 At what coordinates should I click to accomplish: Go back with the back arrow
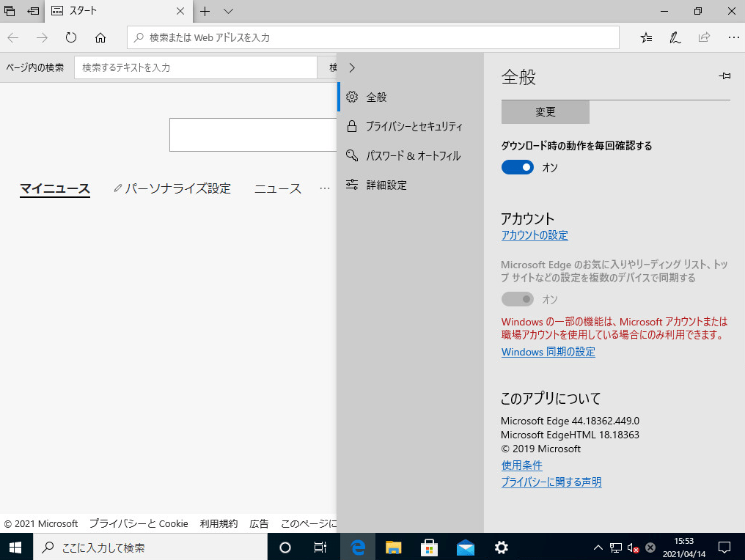[x=12, y=37]
